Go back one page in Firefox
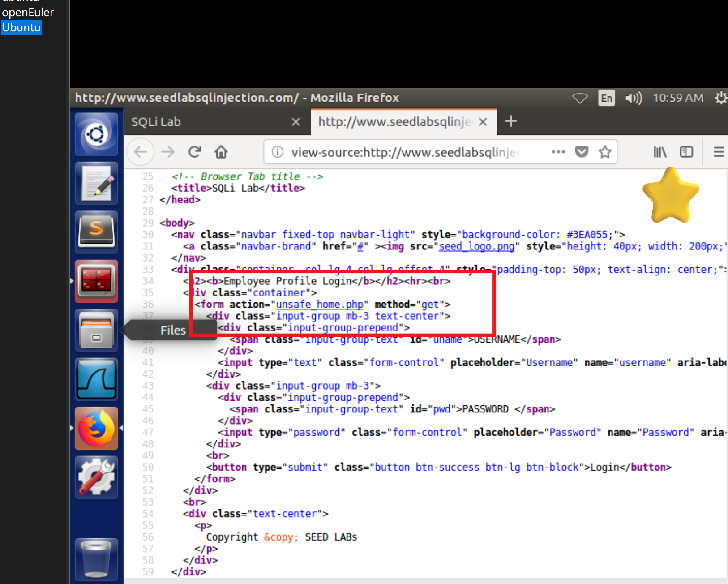Image resolution: width=728 pixels, height=584 pixels. coord(141,152)
